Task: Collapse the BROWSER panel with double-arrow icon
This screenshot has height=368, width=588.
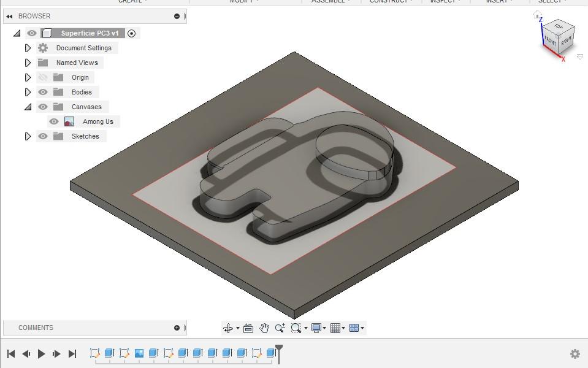Action: click(9, 17)
